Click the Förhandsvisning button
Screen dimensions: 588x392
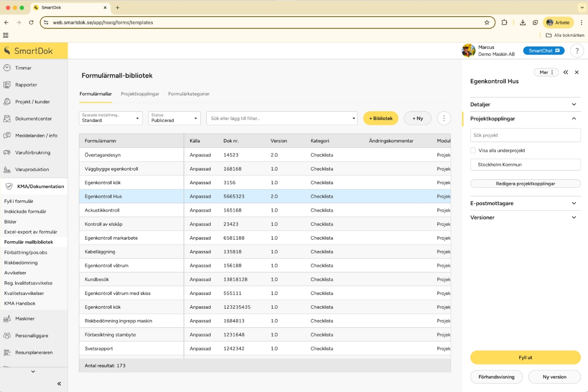point(497,377)
